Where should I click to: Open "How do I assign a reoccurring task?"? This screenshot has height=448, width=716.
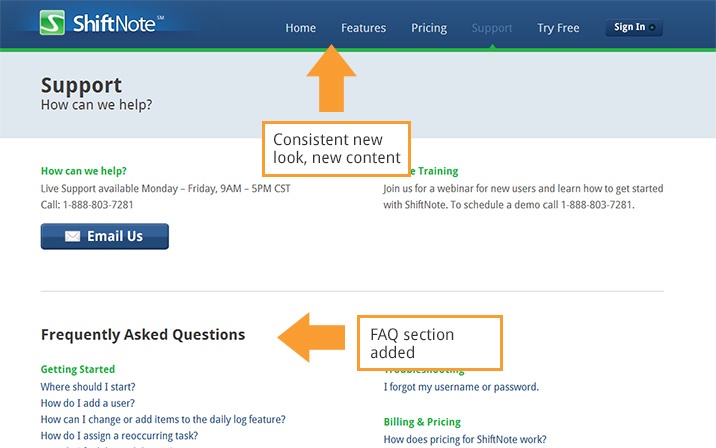(119, 436)
